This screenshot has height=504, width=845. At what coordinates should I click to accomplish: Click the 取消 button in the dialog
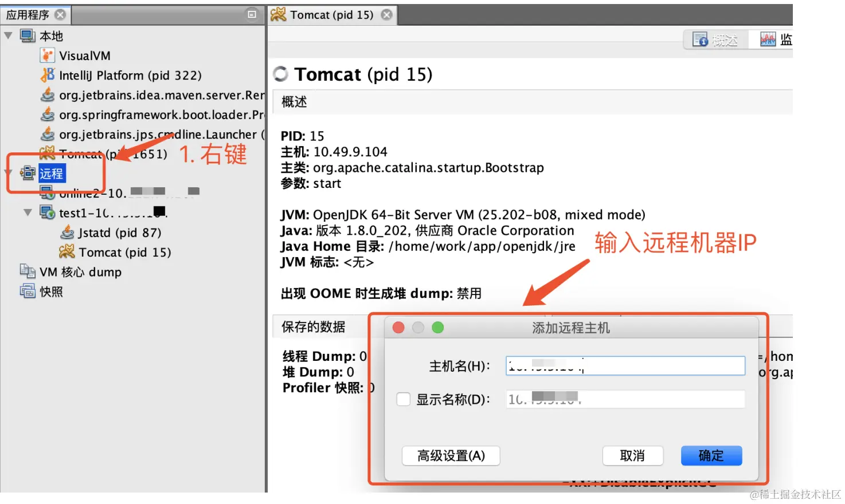(x=633, y=456)
